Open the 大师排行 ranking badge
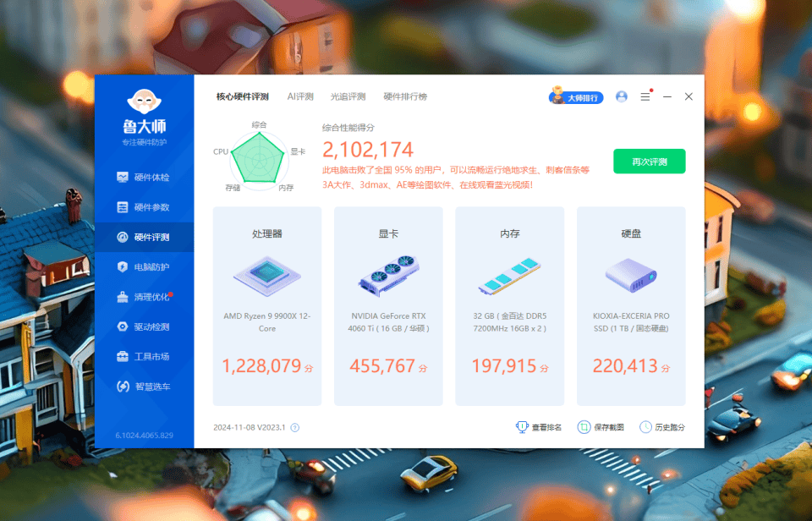This screenshot has width=812, height=521. tap(576, 97)
